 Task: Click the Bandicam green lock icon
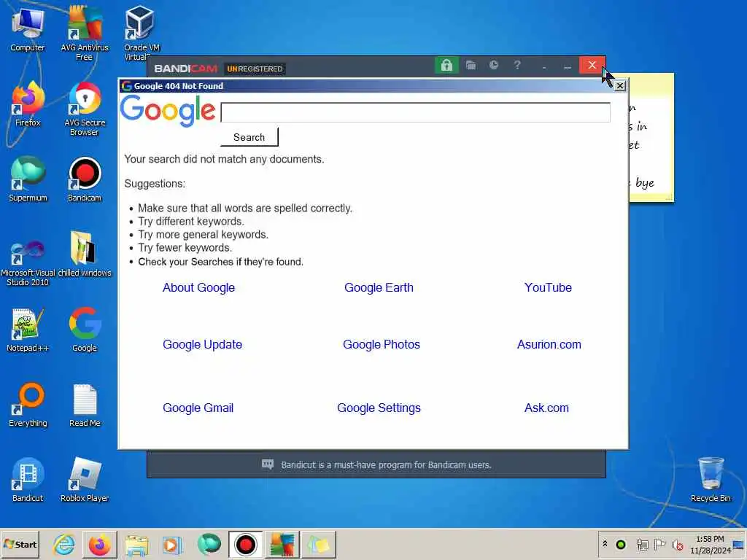click(x=446, y=65)
